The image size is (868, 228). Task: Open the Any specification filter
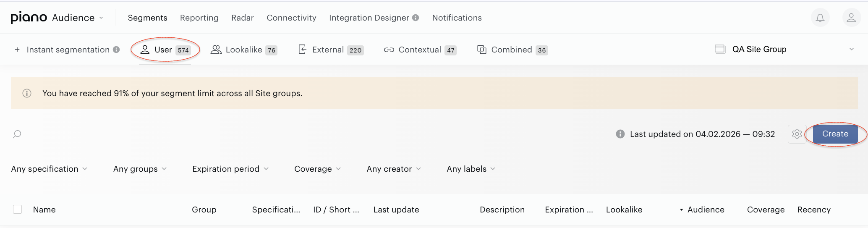(x=49, y=169)
